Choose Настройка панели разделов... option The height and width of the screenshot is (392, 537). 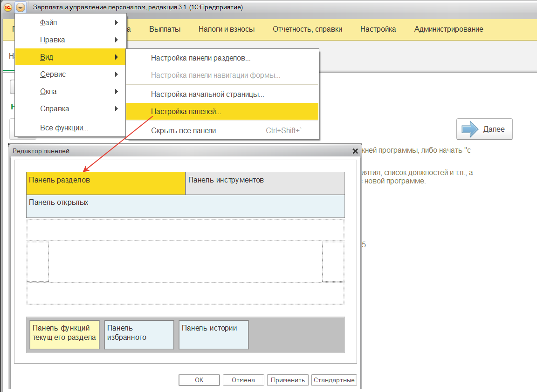(x=201, y=58)
